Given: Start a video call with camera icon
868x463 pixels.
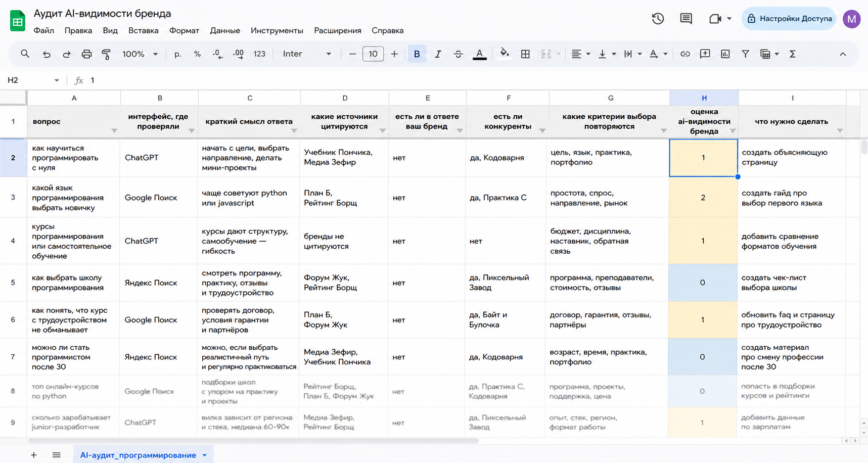Looking at the screenshot, I should (715, 19).
